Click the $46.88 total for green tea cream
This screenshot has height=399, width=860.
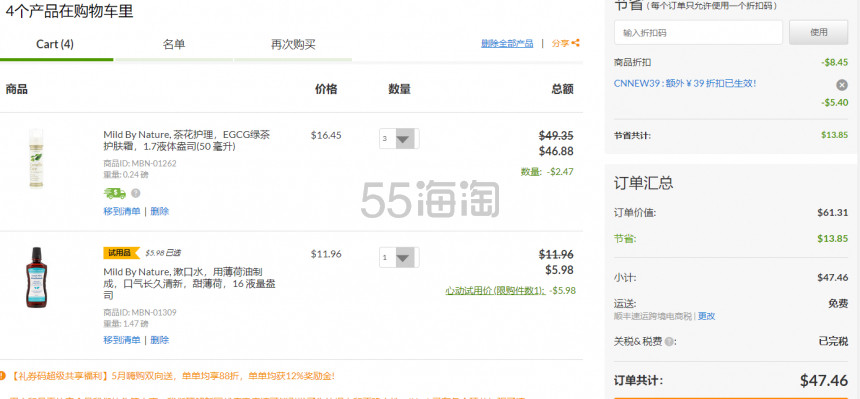(x=556, y=151)
